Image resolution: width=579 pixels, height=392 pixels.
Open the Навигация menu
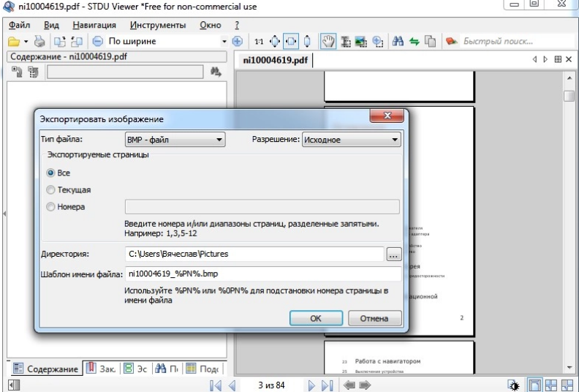(x=94, y=25)
